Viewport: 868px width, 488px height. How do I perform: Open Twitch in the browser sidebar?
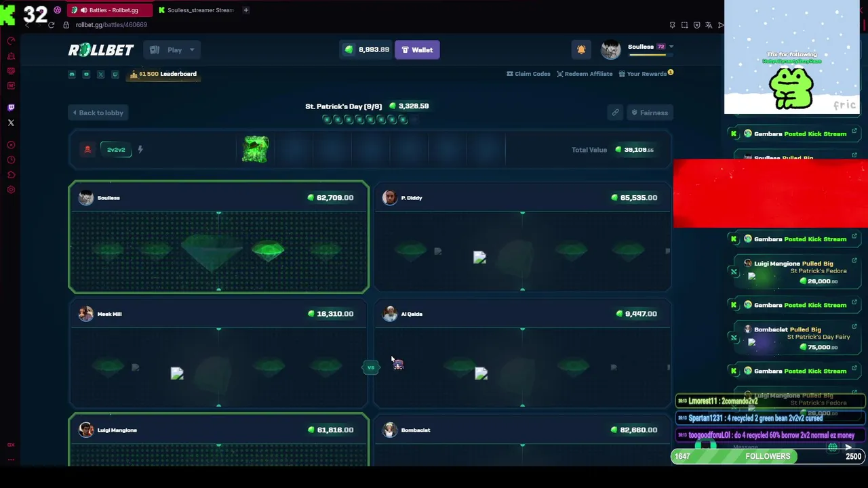11,108
